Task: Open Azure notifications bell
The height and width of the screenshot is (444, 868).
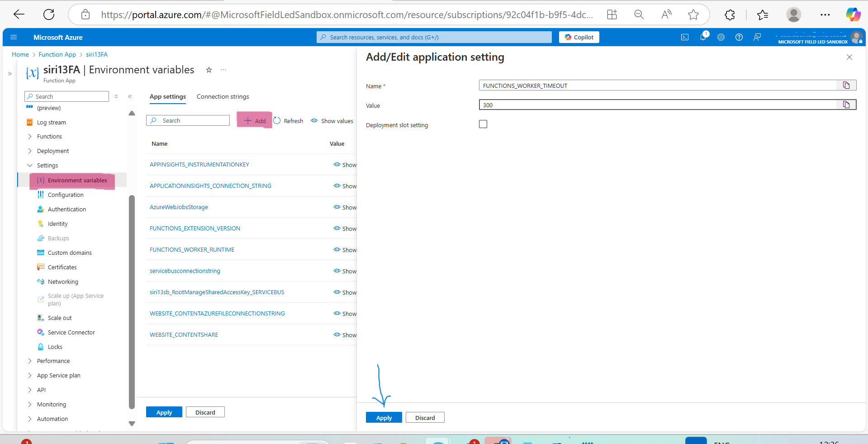Action: (x=703, y=37)
